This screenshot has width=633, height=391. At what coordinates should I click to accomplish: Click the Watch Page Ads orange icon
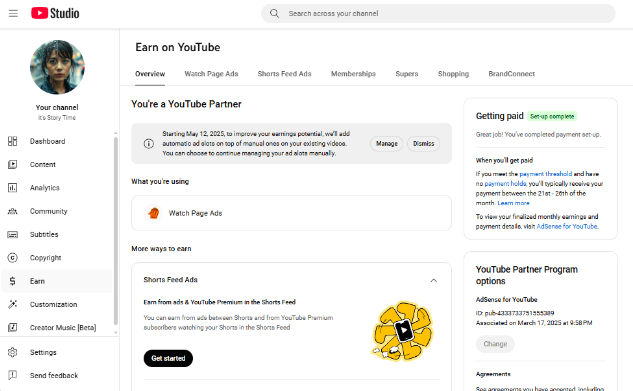pyautogui.click(x=153, y=213)
